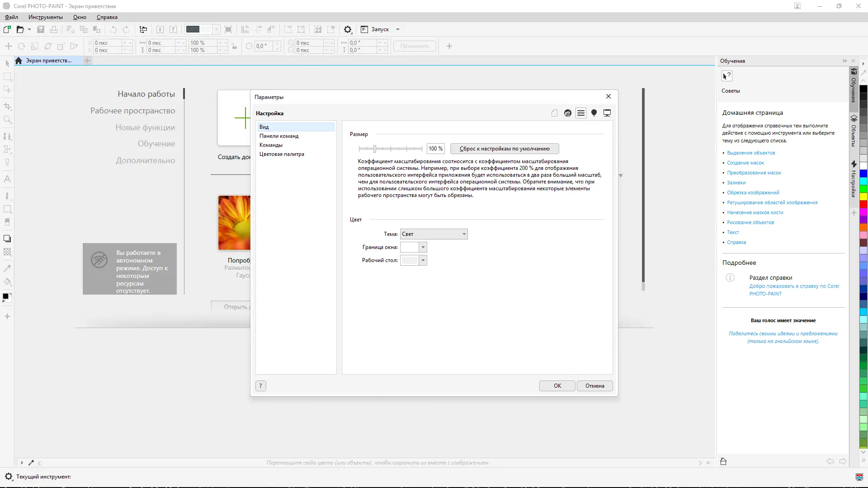Click the display icon in the Parameters dialog
Image resolution: width=868 pixels, height=488 pixels.
607,113
